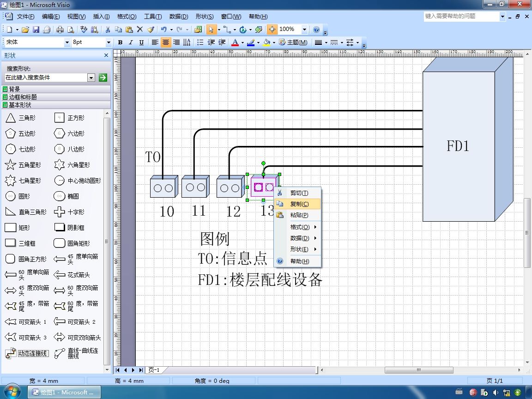Click the Cut scissors icon in the toolbar
The width and height of the screenshot is (532, 399).
pyautogui.click(x=108, y=30)
